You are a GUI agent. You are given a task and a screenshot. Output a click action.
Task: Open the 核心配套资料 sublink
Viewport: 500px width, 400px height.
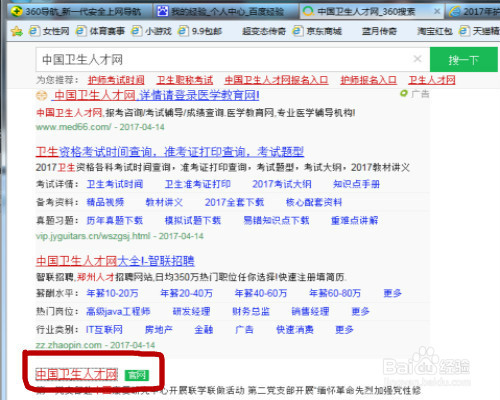(x=314, y=202)
